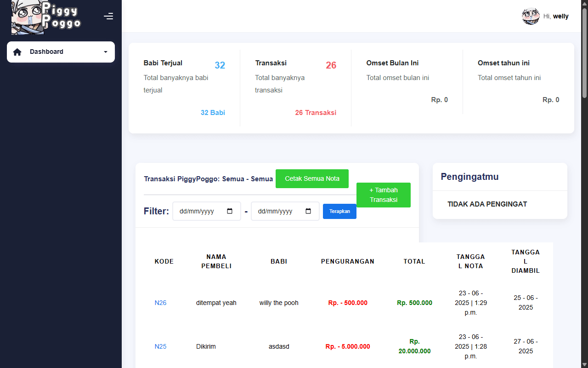This screenshot has height=368, width=588.
Task: Open transaction code N26 link
Action: coord(160,303)
